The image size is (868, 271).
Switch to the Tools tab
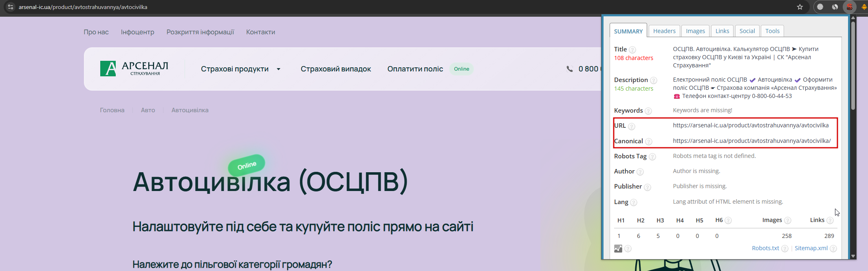[x=772, y=31]
